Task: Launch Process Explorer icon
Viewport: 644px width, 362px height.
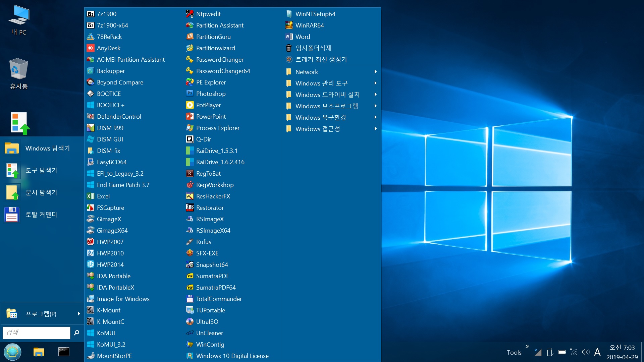Action: tap(190, 128)
